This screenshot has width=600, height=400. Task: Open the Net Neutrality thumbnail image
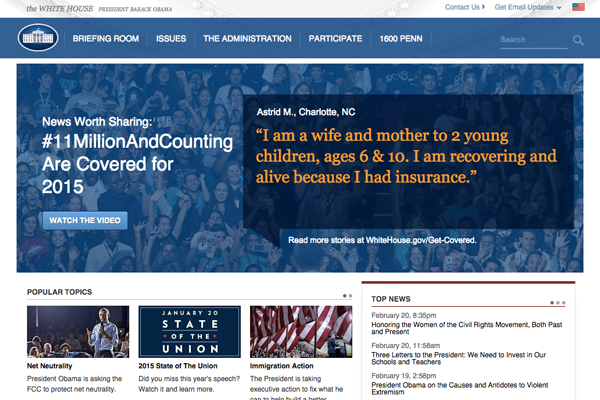pyautogui.click(x=78, y=331)
